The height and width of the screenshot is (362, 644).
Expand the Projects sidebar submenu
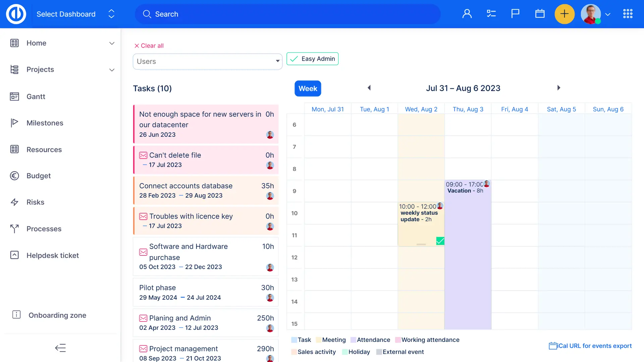(x=112, y=70)
